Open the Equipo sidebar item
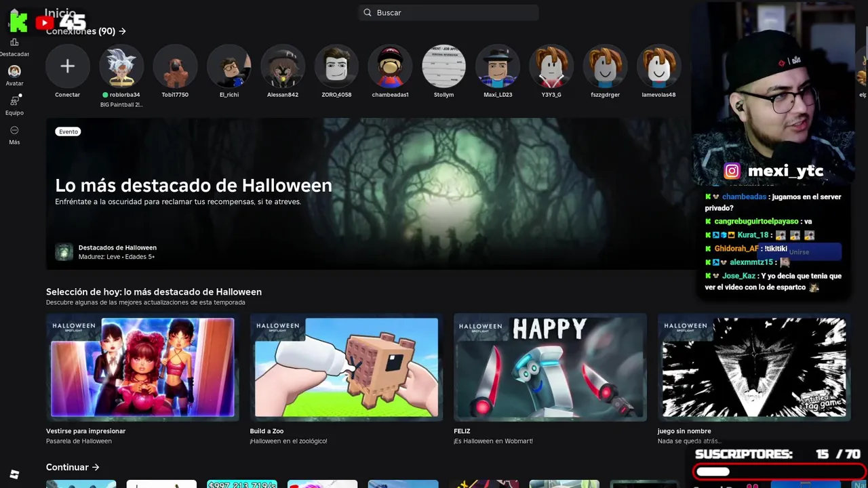868x488 pixels. click(x=14, y=105)
